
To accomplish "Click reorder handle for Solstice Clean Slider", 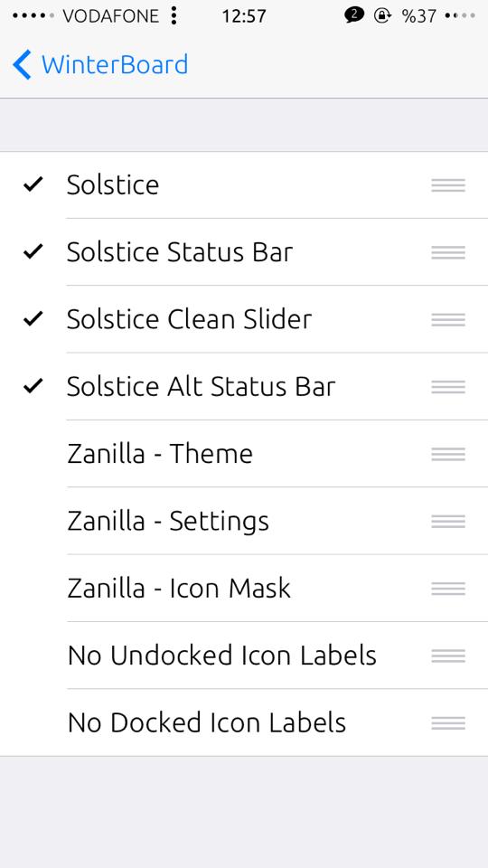I will pos(448,320).
